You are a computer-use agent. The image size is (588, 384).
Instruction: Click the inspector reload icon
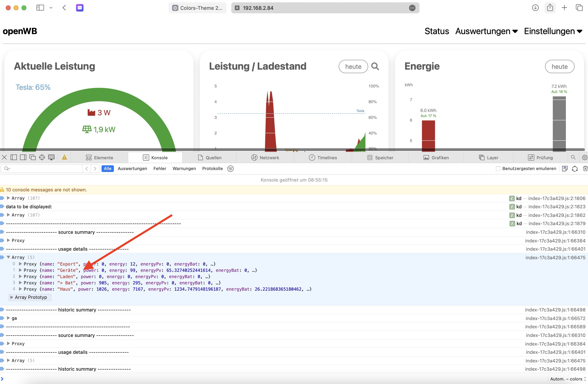point(575,169)
